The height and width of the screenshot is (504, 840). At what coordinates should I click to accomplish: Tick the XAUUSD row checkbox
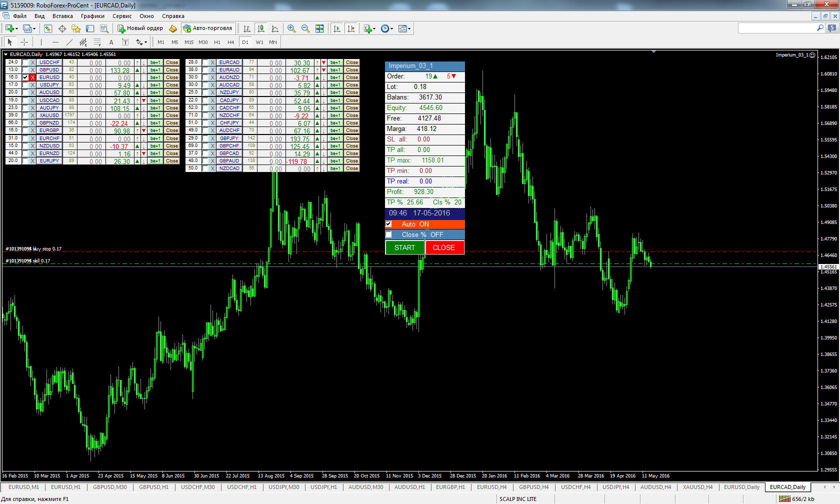tap(25, 115)
